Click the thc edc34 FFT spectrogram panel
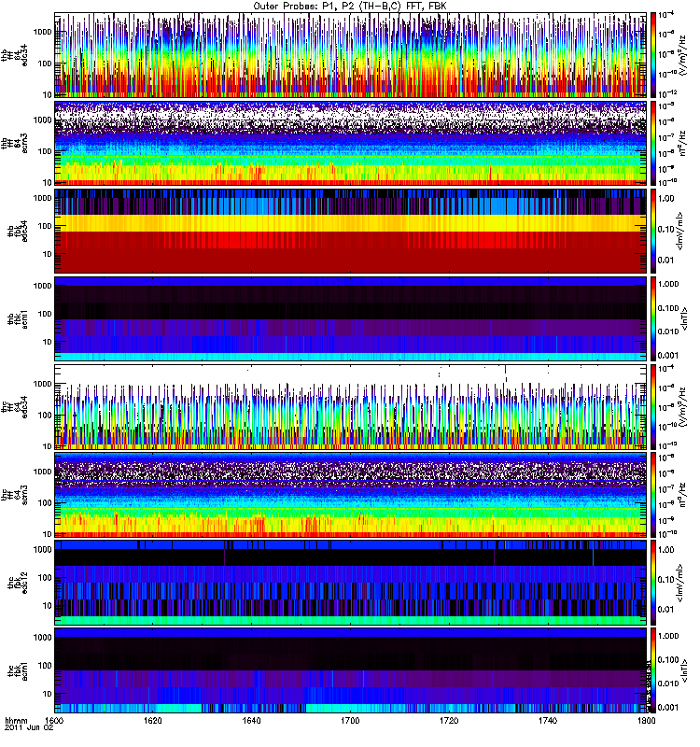Image resolution: width=700 pixels, height=747 pixels. click(350, 406)
